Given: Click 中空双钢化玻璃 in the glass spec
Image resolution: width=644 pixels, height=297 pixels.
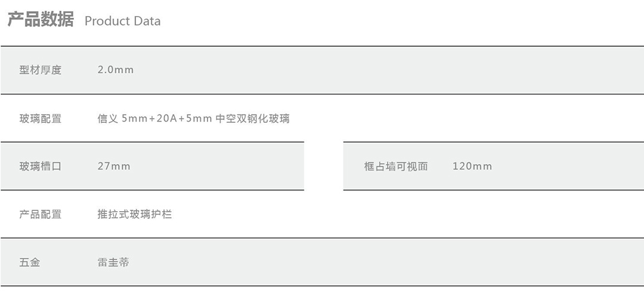Looking at the screenshot, I should (253, 119).
